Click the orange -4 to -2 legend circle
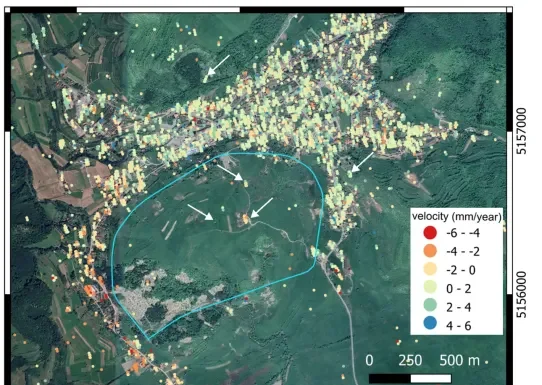 tap(430, 251)
